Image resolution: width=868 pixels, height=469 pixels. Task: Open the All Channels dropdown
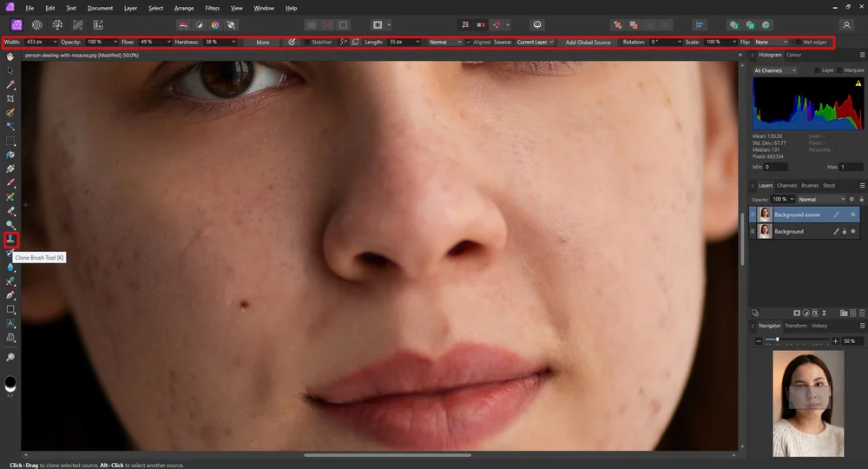point(774,70)
